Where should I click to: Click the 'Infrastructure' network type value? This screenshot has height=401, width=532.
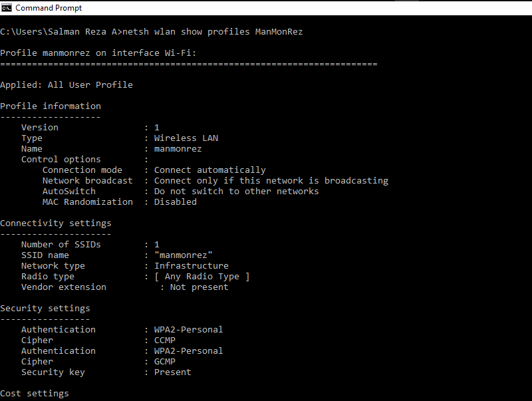pos(192,266)
